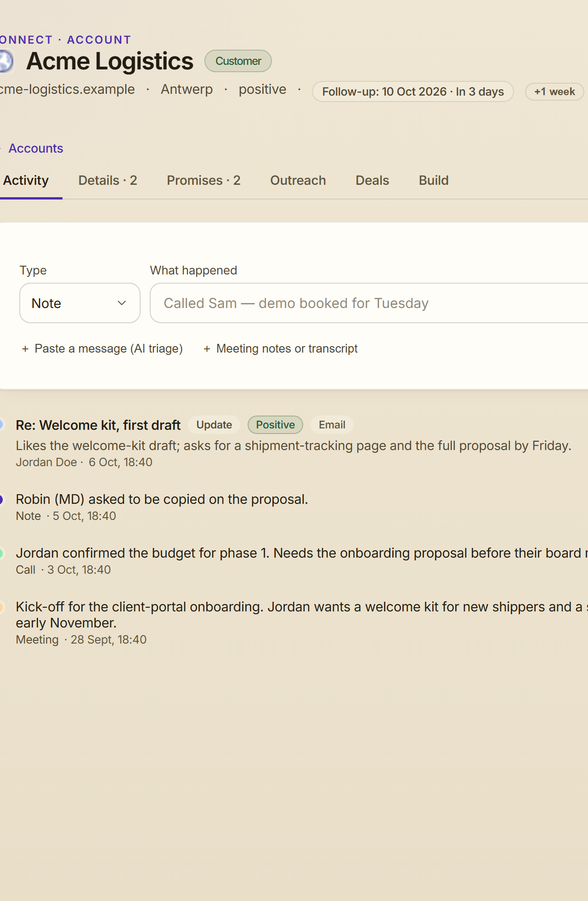Open the Type dropdown showing Note
The height and width of the screenshot is (901, 588).
coord(80,303)
